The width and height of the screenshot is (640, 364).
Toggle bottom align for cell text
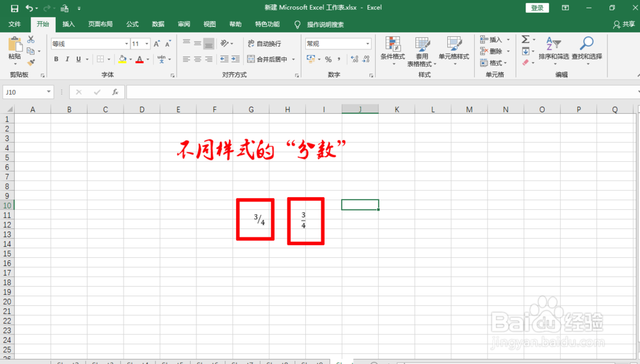(209, 44)
